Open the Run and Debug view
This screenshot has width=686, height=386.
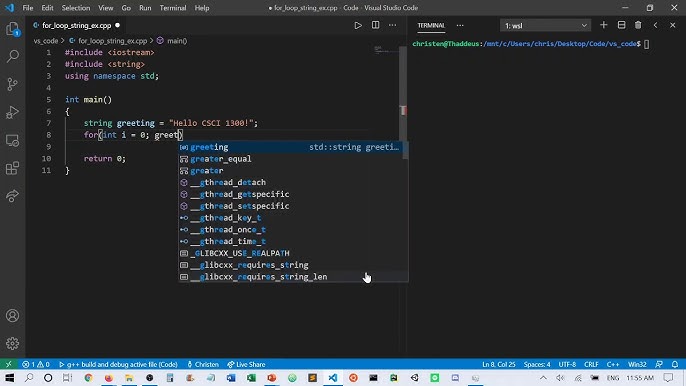pos(13,112)
